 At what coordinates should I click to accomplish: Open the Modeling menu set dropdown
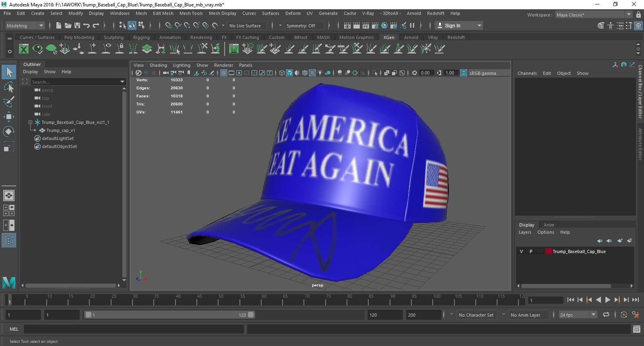25,25
